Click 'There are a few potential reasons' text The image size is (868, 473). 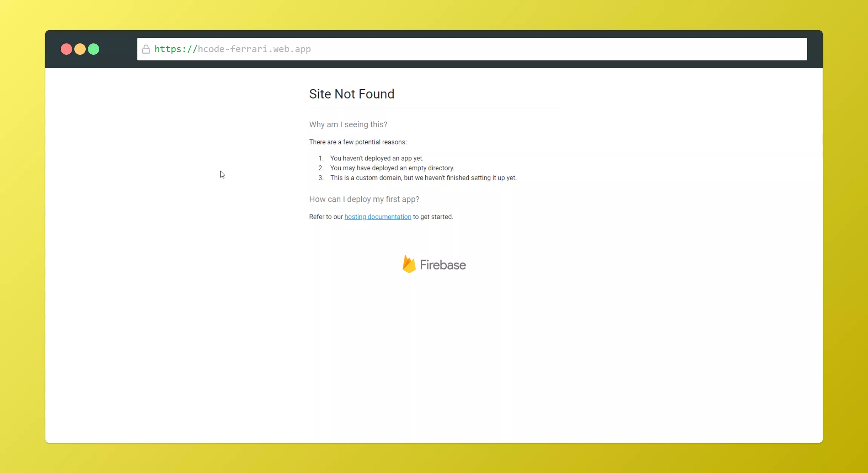tap(358, 142)
